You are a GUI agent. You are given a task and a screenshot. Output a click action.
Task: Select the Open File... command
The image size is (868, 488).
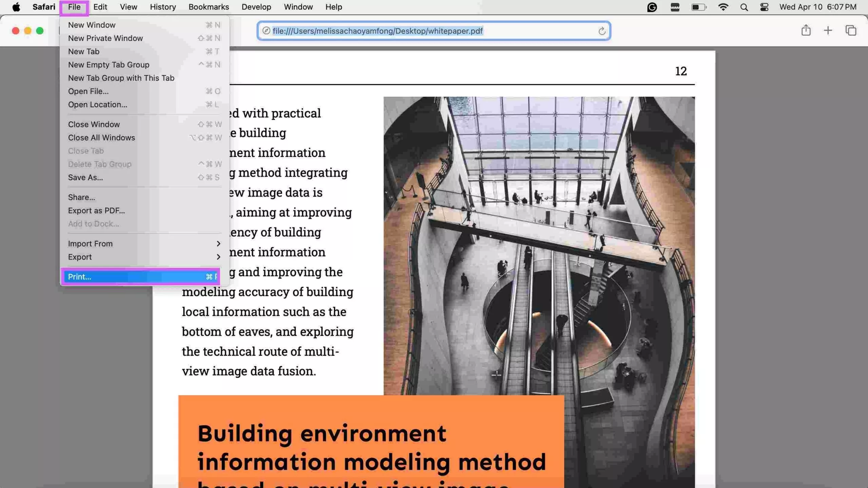[88, 91]
